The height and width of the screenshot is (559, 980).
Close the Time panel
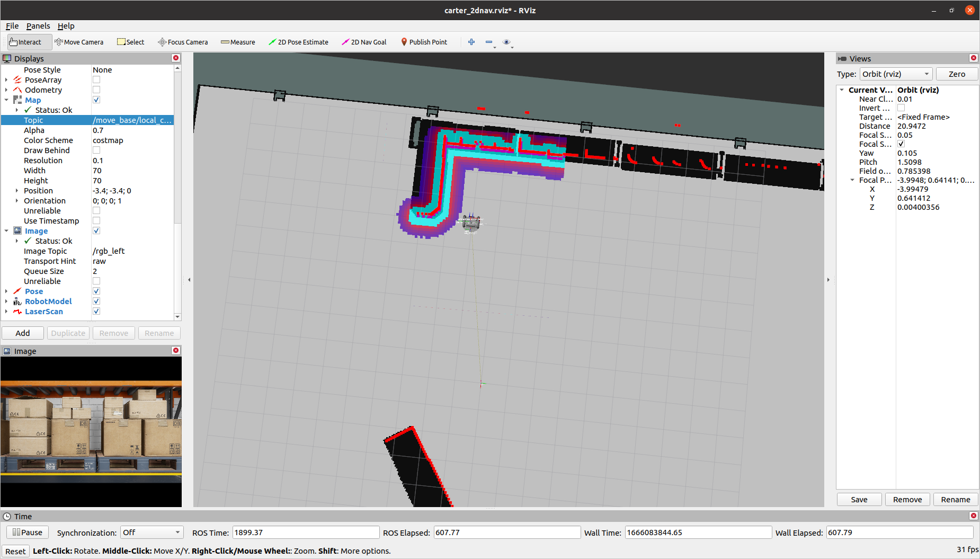click(x=973, y=516)
